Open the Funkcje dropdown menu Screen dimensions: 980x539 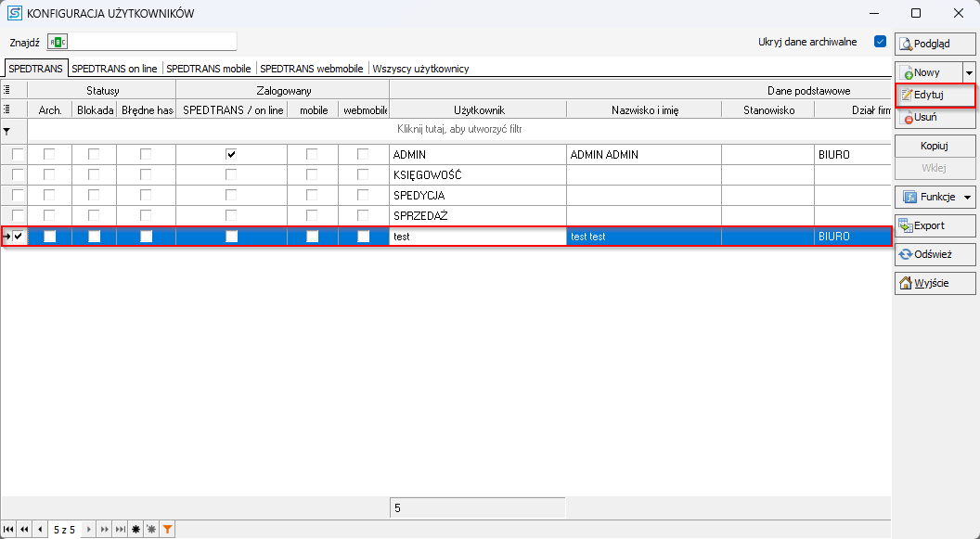click(935, 197)
